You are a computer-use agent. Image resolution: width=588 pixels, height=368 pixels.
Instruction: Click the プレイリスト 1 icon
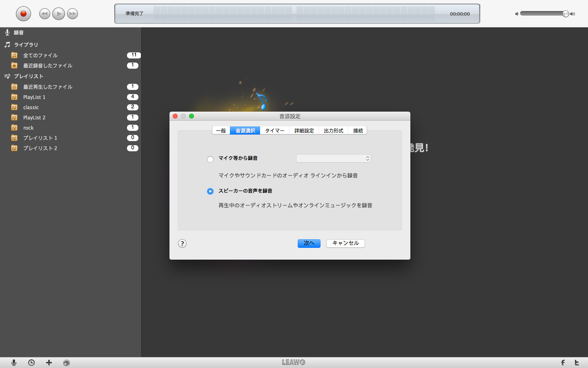pyautogui.click(x=14, y=138)
